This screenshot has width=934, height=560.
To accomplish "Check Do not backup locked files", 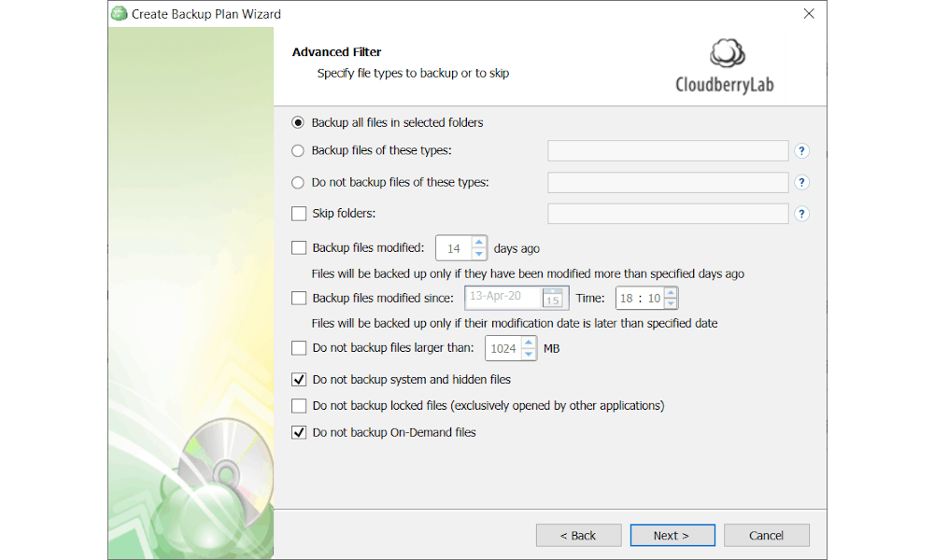I will [x=298, y=405].
